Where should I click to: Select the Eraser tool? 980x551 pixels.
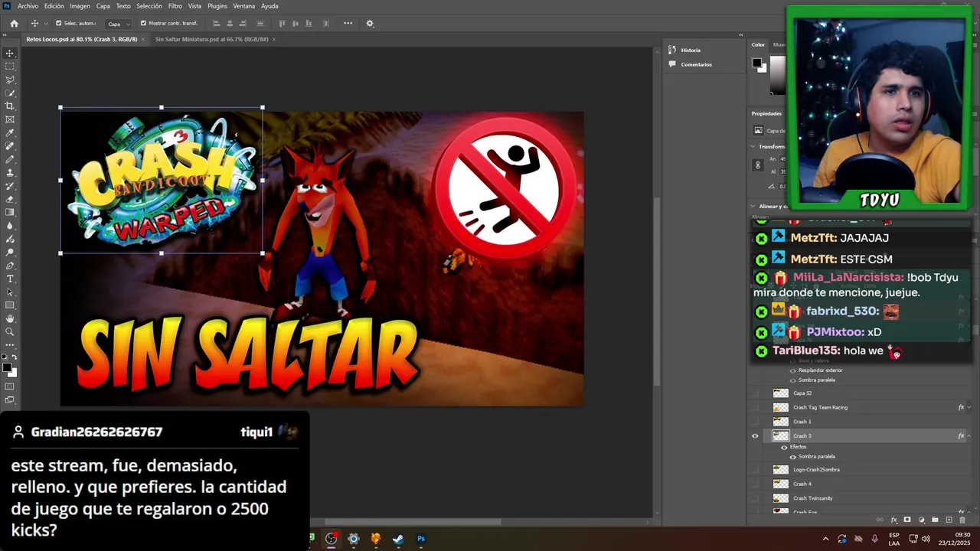click(x=10, y=199)
